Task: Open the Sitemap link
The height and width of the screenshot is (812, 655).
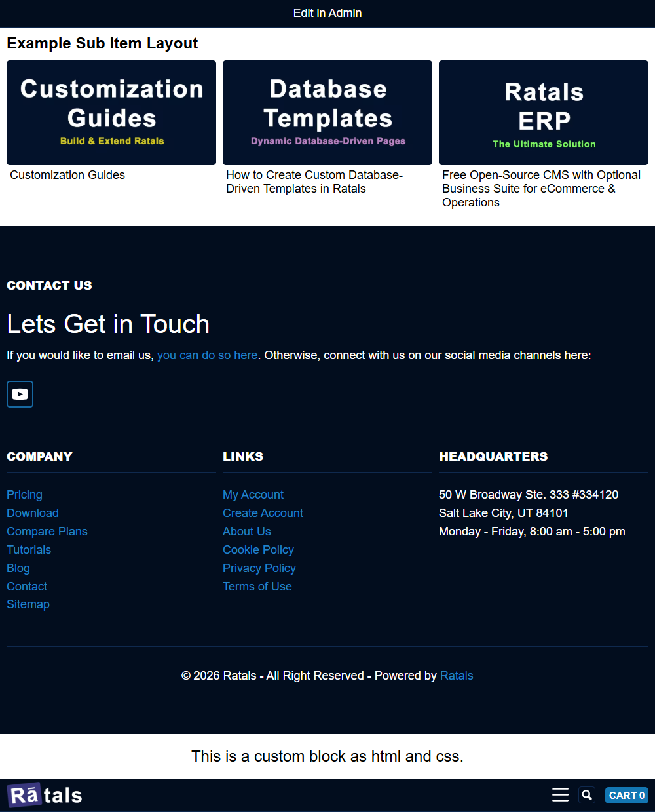Action: click(28, 604)
